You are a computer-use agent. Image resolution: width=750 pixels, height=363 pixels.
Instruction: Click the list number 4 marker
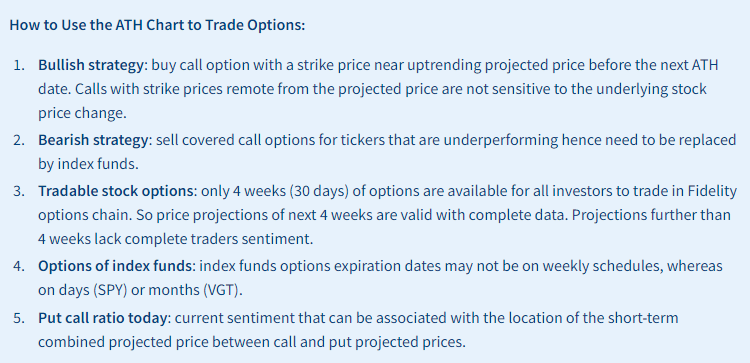(18, 266)
